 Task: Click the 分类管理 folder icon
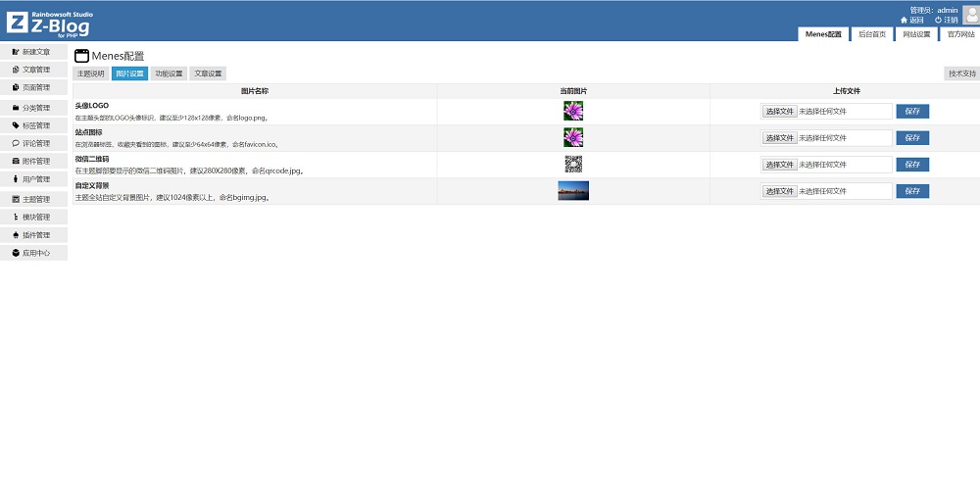point(16,108)
